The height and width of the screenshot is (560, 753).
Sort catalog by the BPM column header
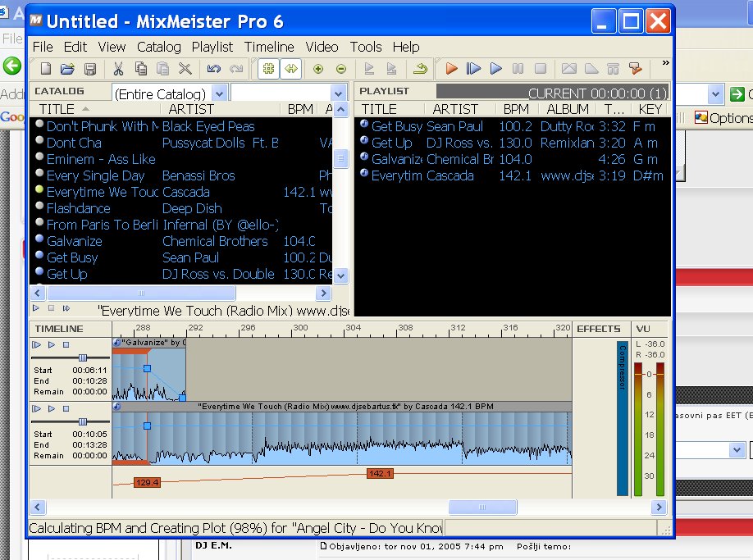coord(300,109)
